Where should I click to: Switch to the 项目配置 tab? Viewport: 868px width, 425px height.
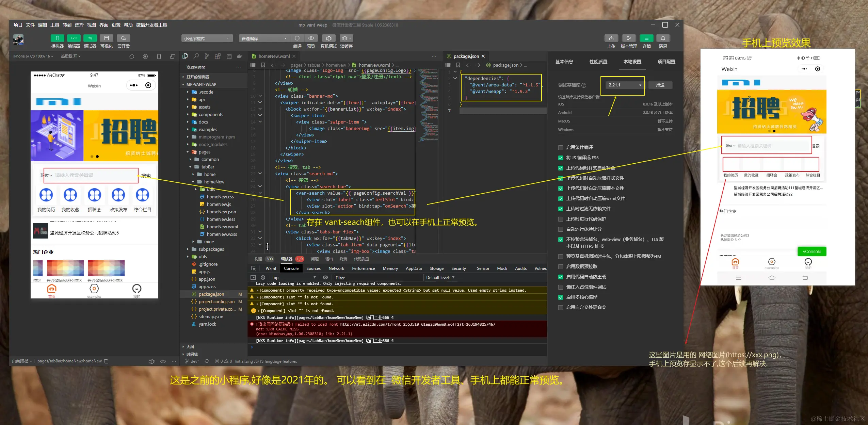[666, 62]
